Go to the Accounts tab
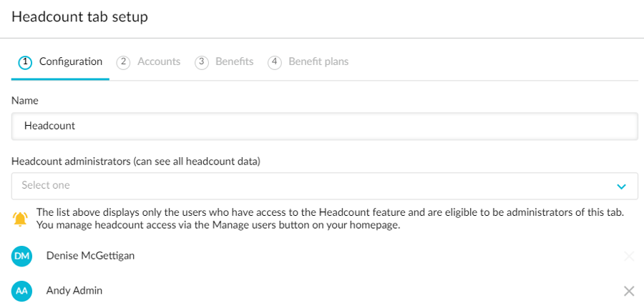The image size is (644, 308). (x=158, y=62)
